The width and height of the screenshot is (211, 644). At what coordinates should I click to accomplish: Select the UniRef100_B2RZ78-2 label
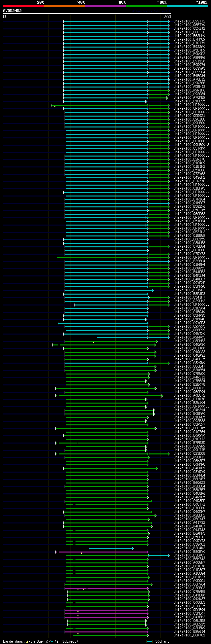[x=191, y=181]
